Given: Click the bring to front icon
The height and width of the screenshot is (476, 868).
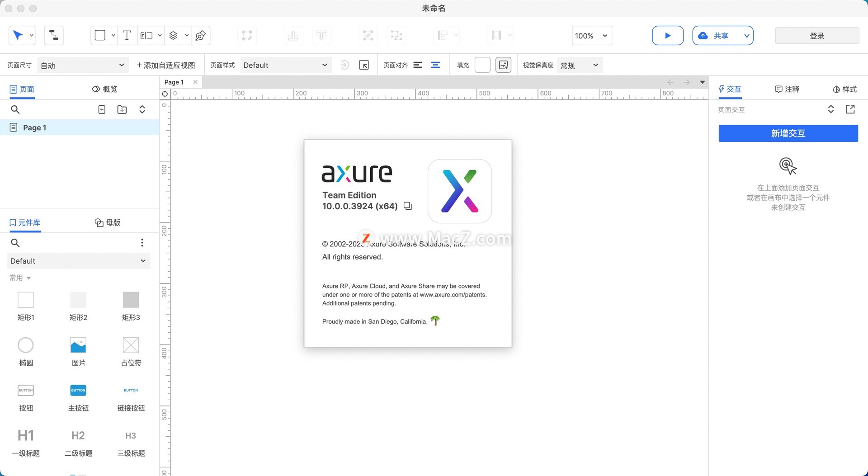Looking at the screenshot, I should point(293,35).
